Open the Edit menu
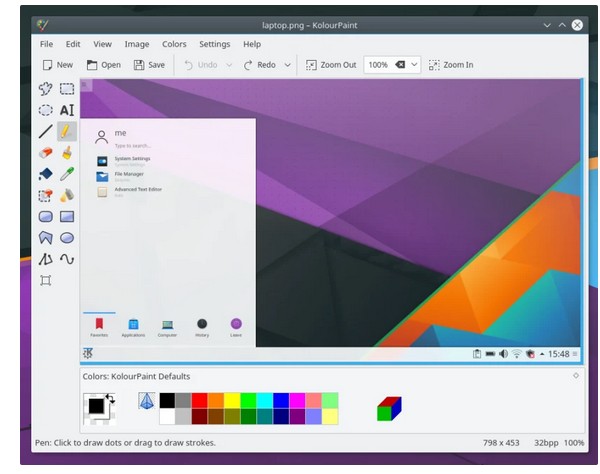Viewport: 600px width, 474px height. (73, 44)
